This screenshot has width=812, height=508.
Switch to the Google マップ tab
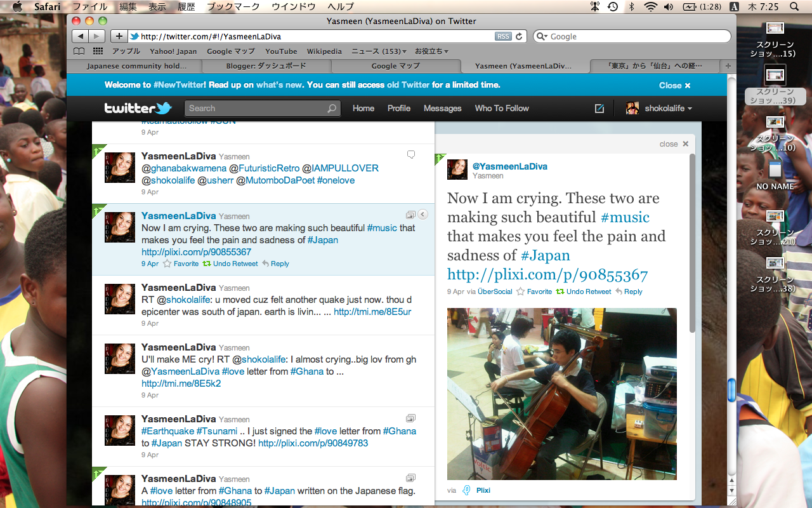pos(396,65)
